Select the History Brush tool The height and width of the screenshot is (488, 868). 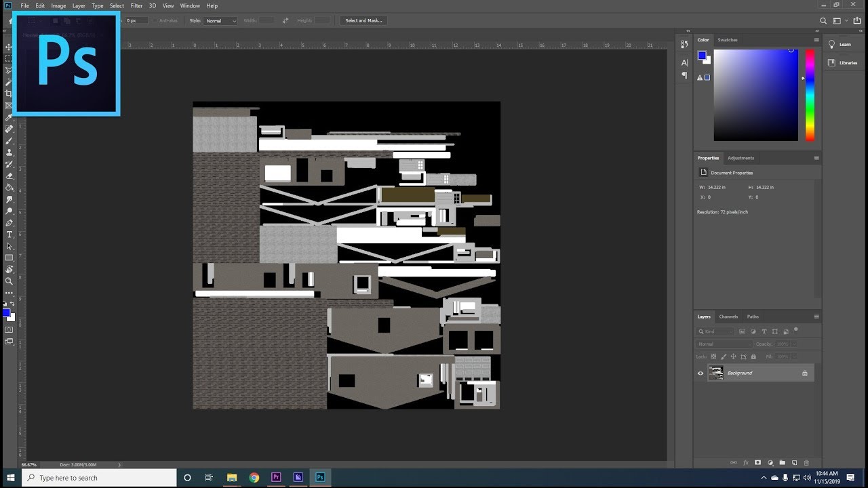[9, 164]
